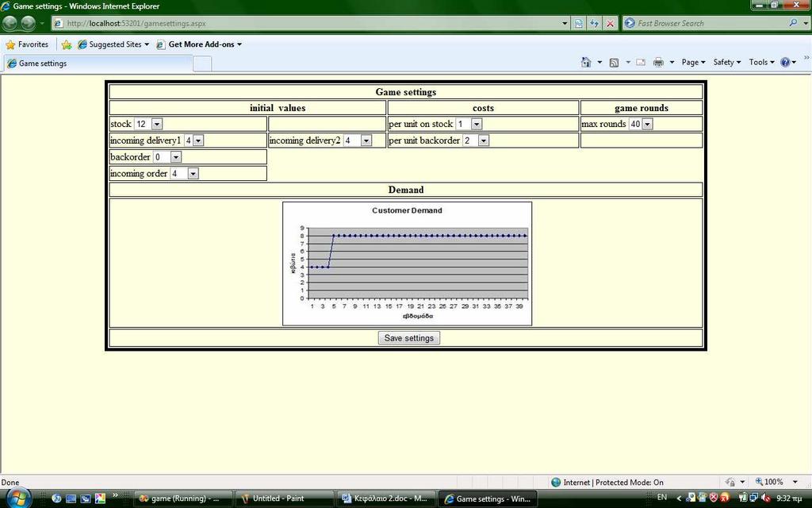Screen dimensions: 812x508
Task: Open the stock value dropdown
Action: (157, 124)
